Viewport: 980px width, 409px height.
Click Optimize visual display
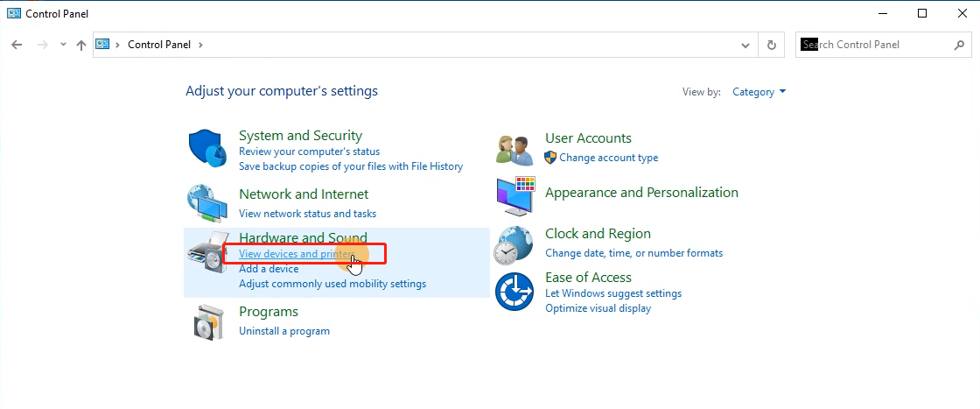(598, 308)
